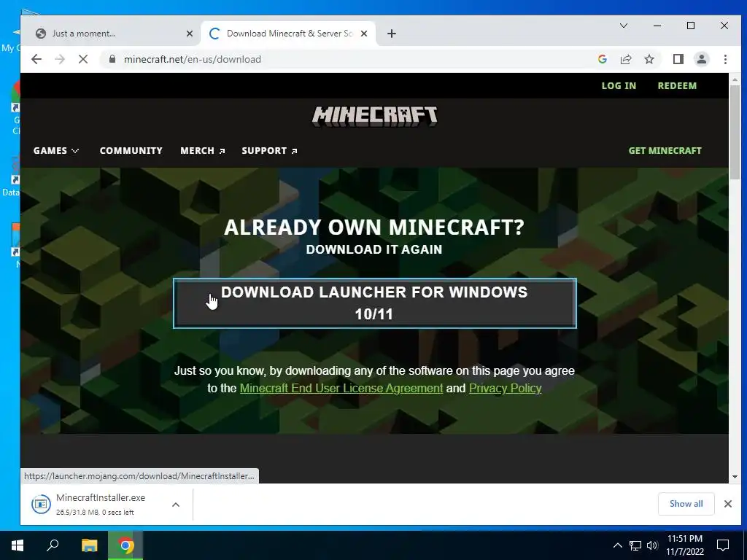Screen dimensions: 747x560
Task: Click the address bar URL
Action: tap(193, 59)
